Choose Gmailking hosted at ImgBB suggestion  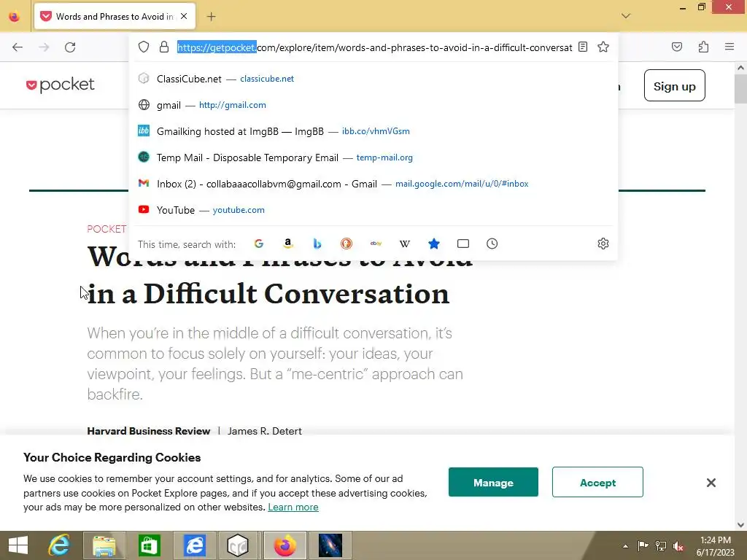[373, 131]
